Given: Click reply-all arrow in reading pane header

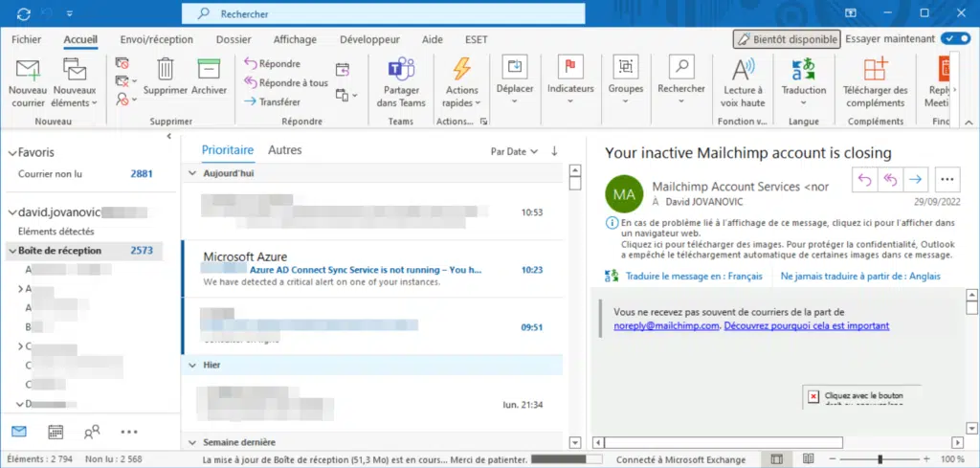Looking at the screenshot, I should tap(890, 179).
